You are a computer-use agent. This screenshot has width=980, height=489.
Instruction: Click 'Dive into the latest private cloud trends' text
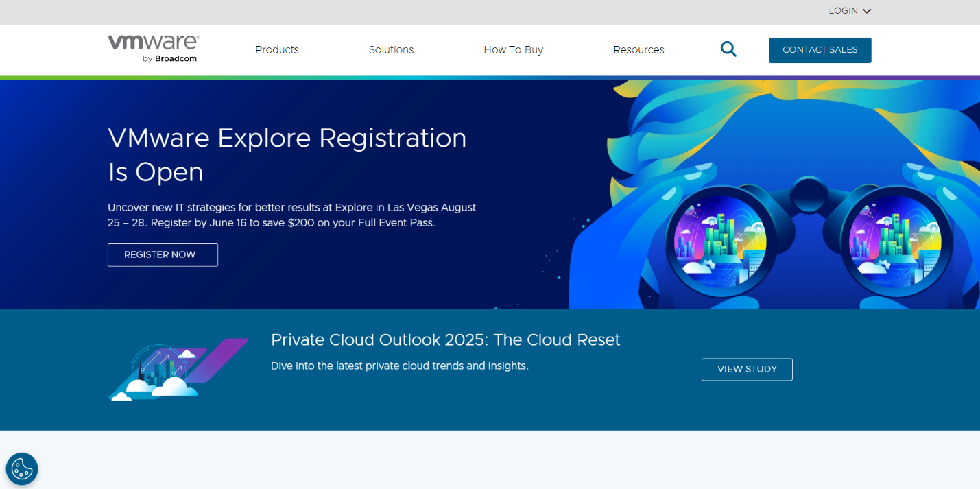pos(400,366)
